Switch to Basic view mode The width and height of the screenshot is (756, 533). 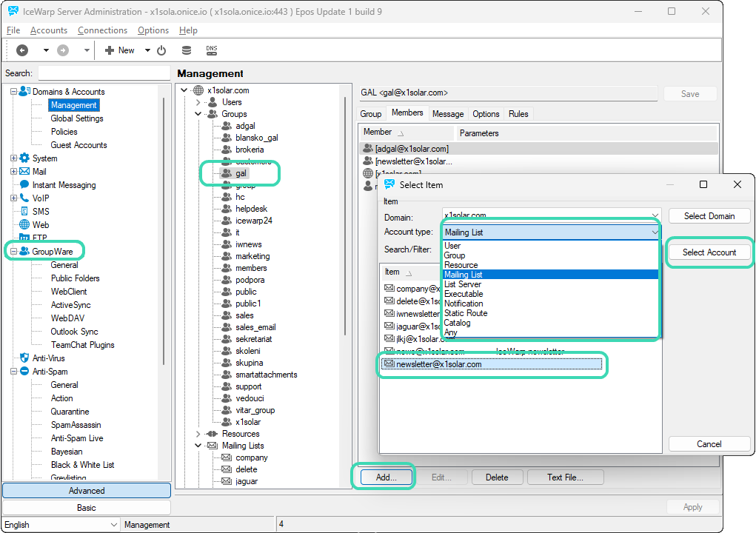pyautogui.click(x=87, y=507)
